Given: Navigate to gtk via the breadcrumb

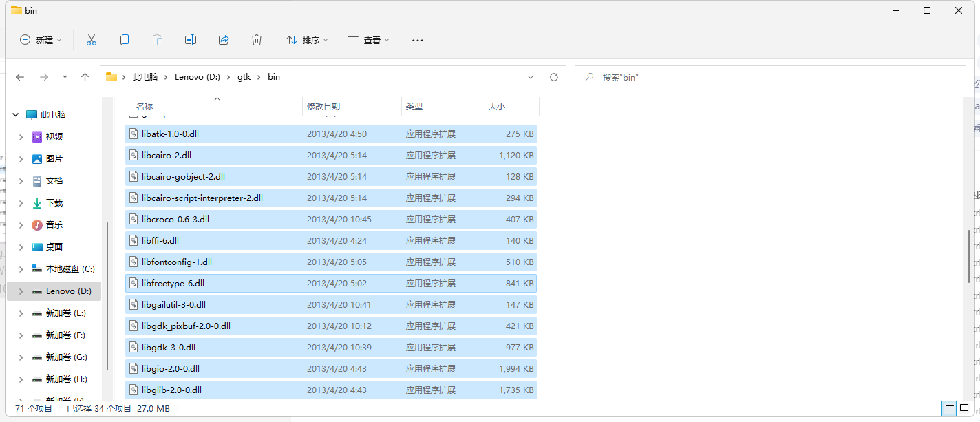Looking at the screenshot, I should tap(244, 76).
